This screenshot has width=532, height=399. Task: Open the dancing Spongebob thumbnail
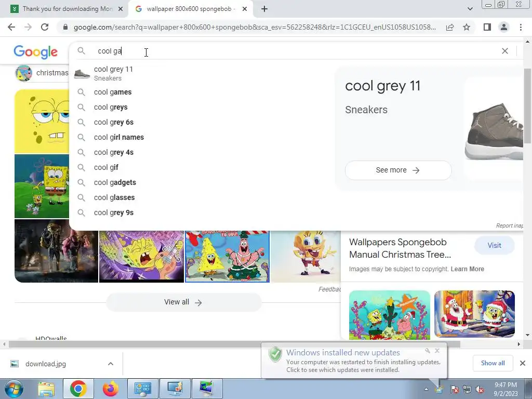pos(305,257)
